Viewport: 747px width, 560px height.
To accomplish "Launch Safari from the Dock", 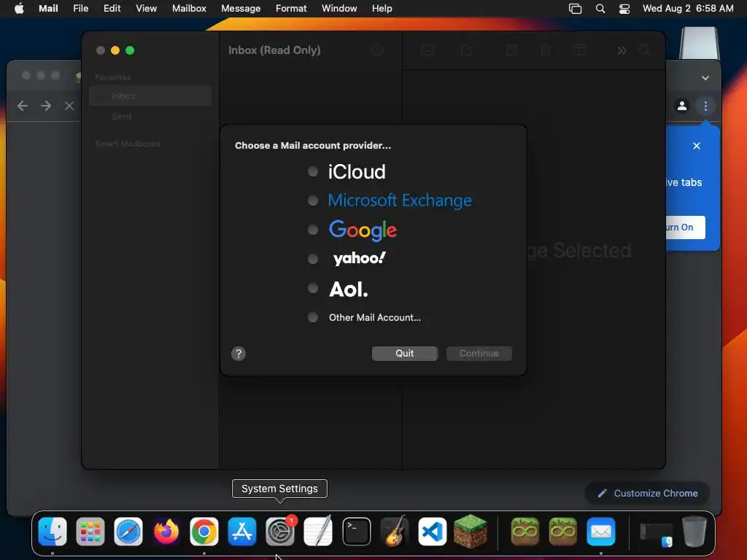I will (128, 531).
